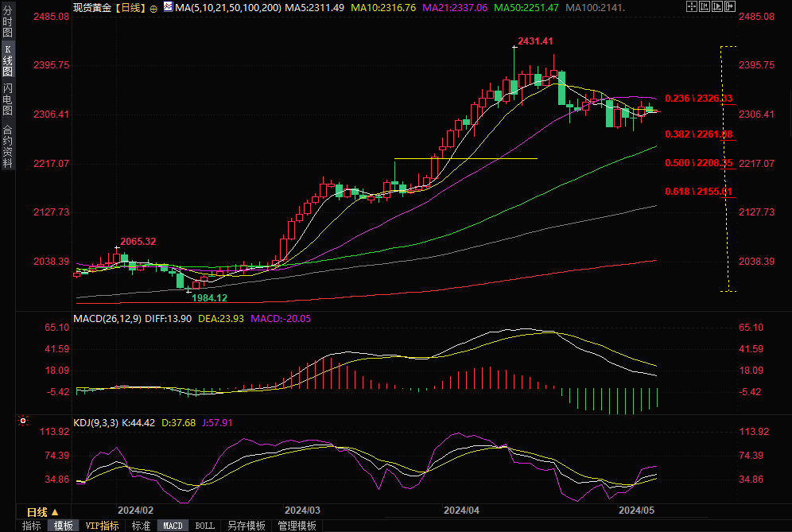Image resolution: width=792 pixels, height=532 pixels.
Task: Click the crosshair cursor icon at top right
Action: tap(692, 6)
